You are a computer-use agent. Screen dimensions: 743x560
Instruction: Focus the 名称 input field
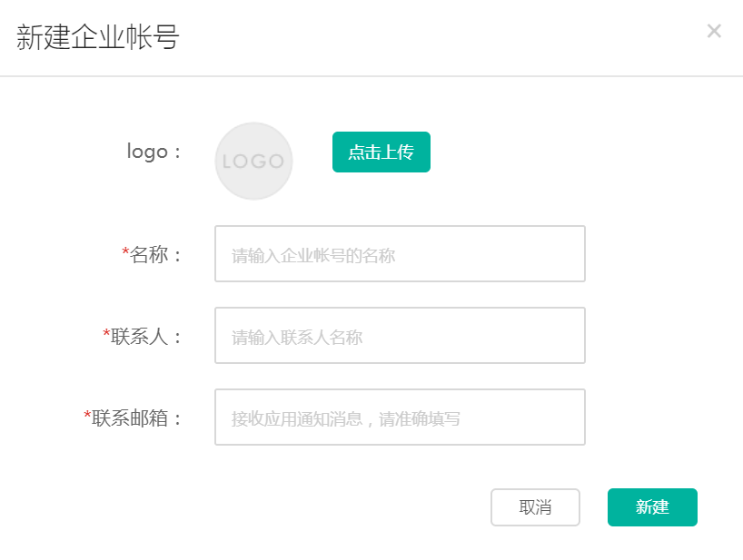[400, 254]
